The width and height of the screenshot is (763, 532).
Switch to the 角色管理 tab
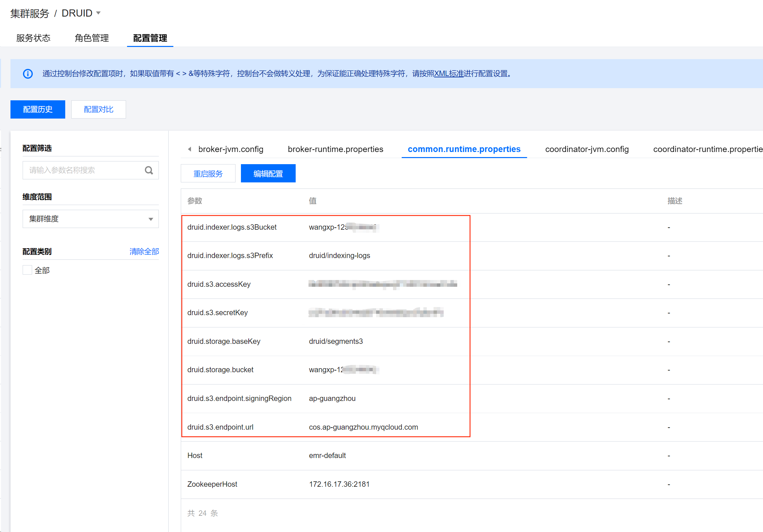coord(92,38)
